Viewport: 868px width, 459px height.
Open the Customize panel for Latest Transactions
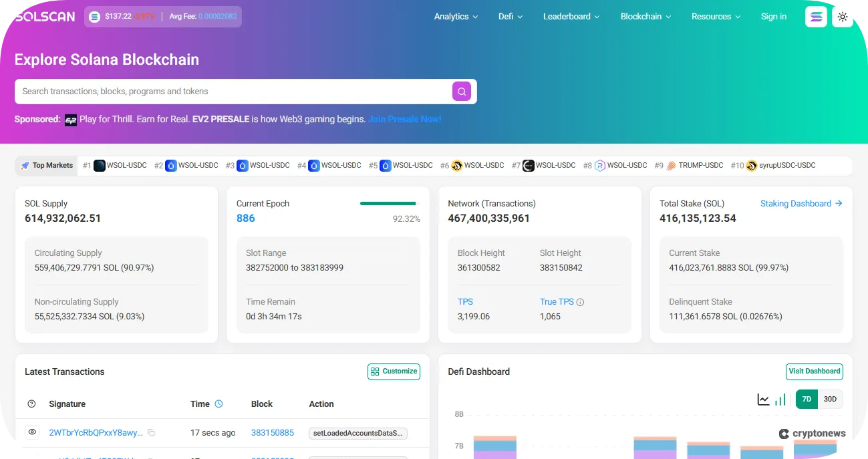pos(394,371)
